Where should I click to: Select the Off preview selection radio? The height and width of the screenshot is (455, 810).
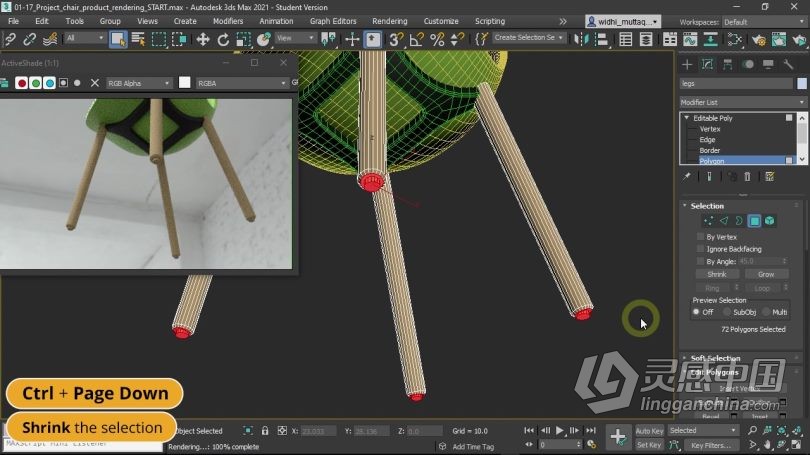[x=696, y=312]
